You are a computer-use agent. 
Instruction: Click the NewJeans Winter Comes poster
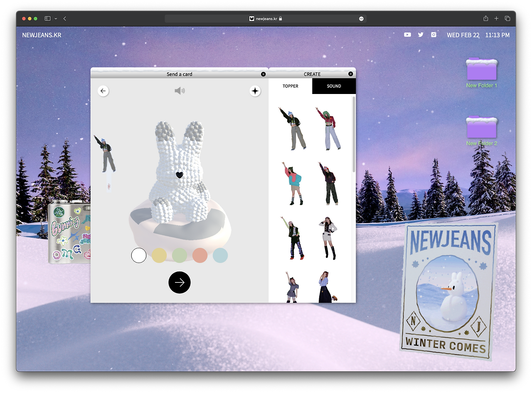[448, 291]
